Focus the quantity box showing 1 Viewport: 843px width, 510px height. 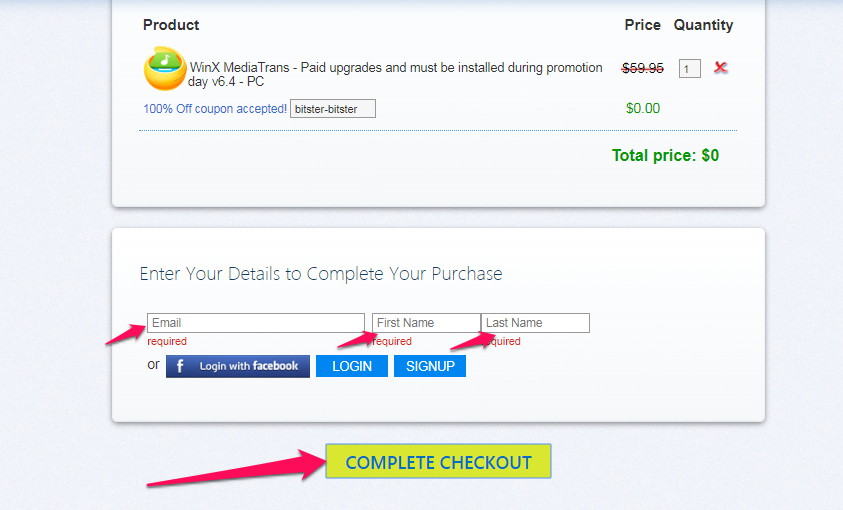(689, 69)
